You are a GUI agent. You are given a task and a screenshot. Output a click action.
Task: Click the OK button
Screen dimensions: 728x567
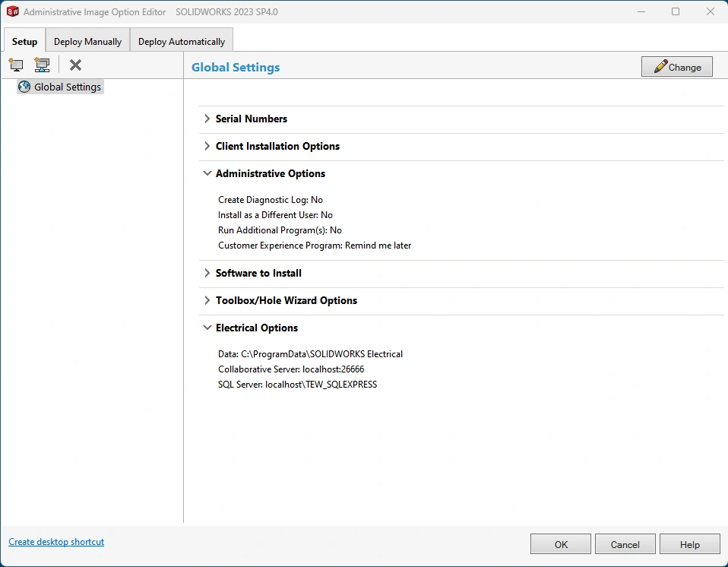561,544
